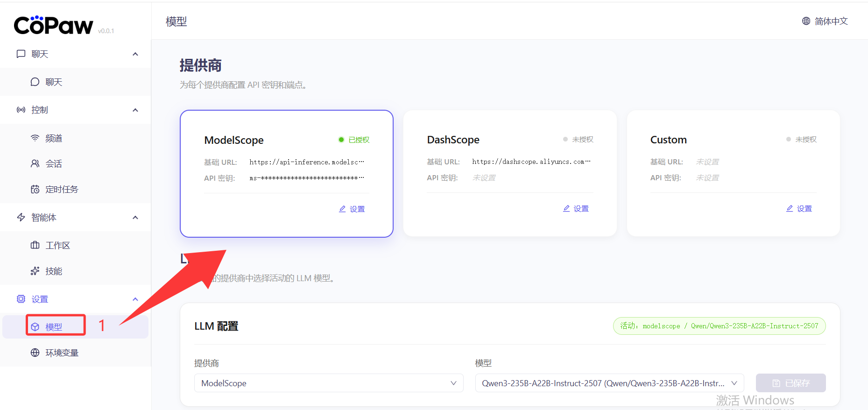
Task: Click 设置 link on DashScope card
Action: point(576,208)
